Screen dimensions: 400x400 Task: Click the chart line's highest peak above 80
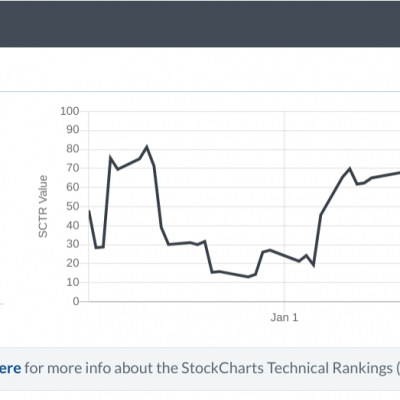(147, 146)
